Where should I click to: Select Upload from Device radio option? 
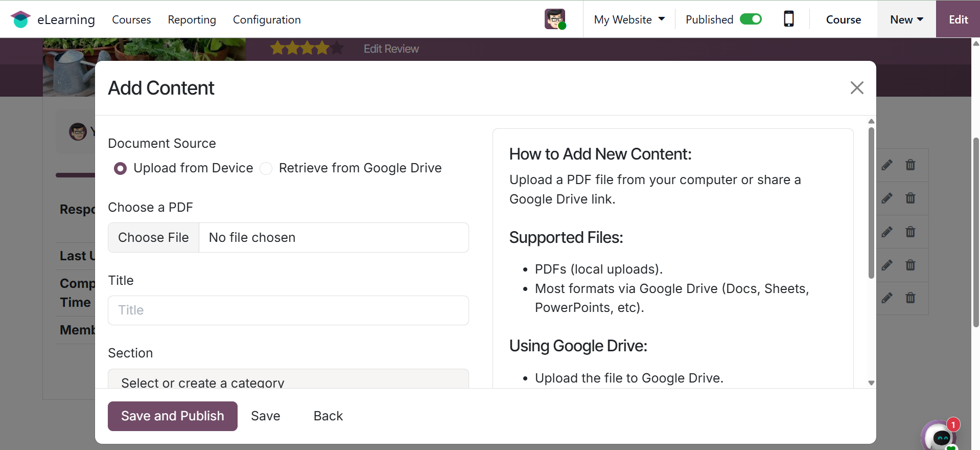(121, 168)
